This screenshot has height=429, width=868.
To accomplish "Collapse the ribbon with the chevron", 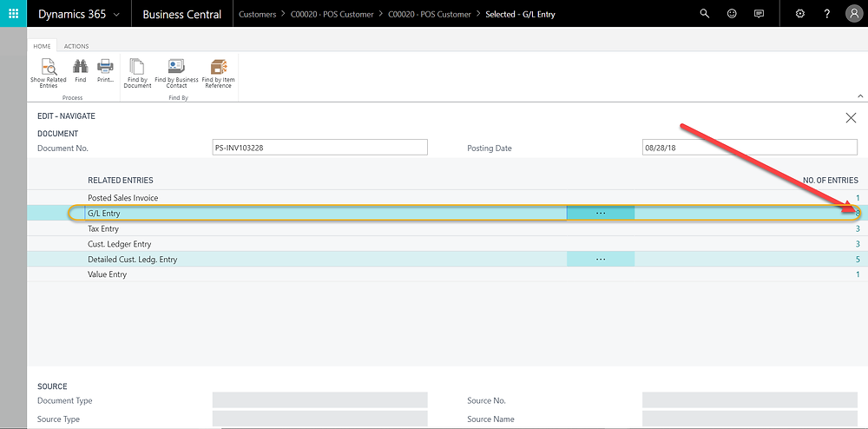I will point(860,96).
